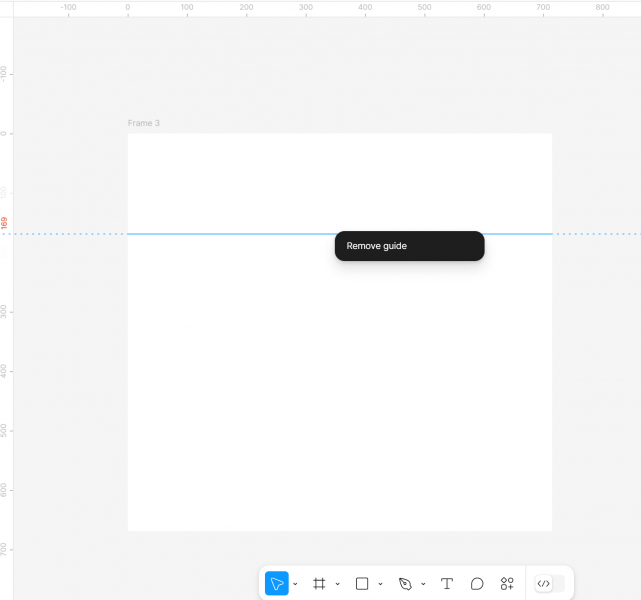Open Move tool options chevron
This screenshot has height=600, width=641.
(x=295, y=584)
